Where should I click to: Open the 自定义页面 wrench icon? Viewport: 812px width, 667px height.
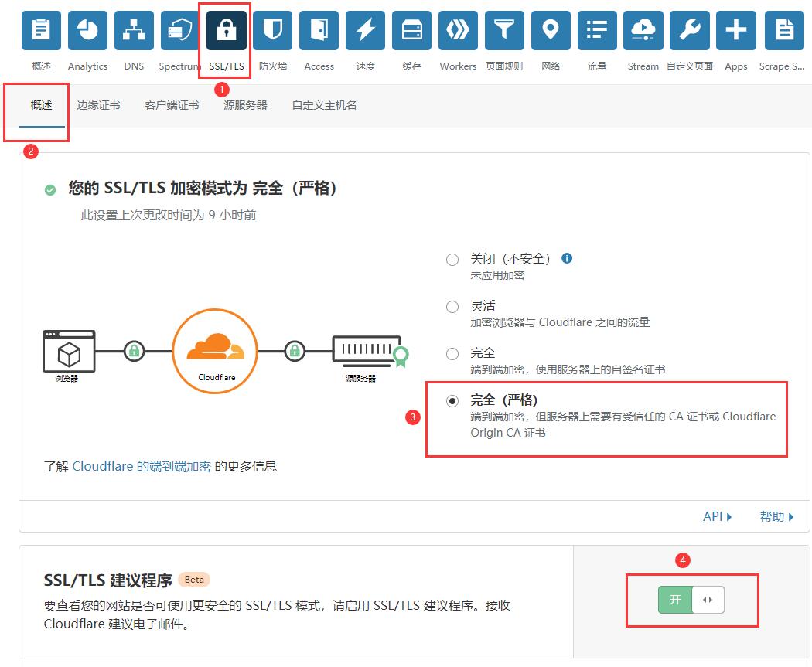690,31
